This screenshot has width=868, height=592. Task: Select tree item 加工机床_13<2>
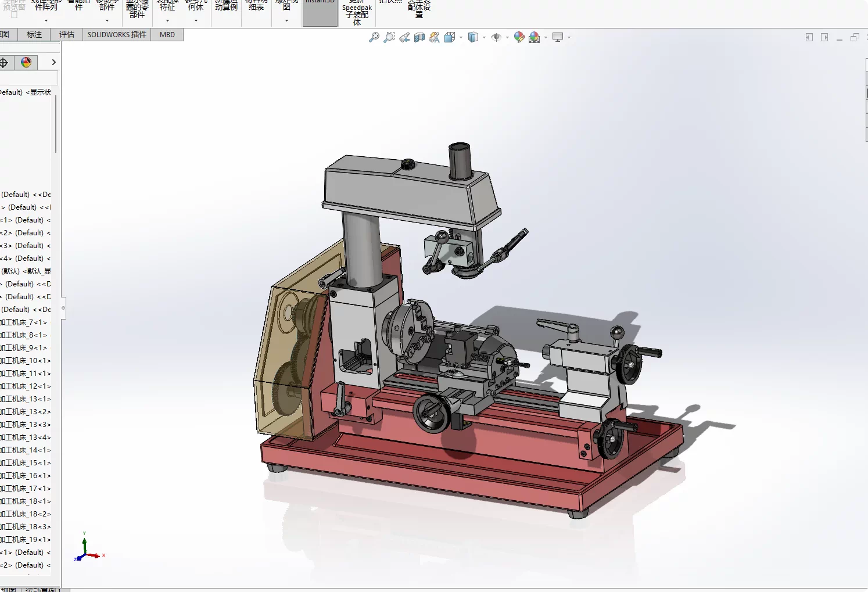click(x=25, y=412)
